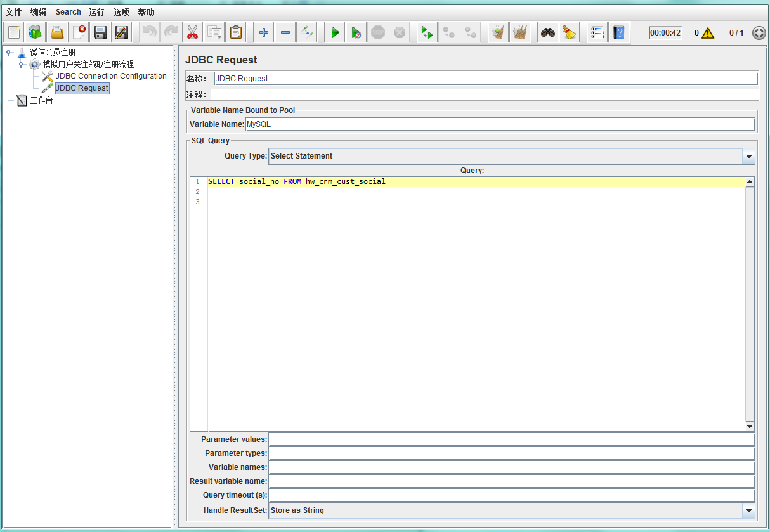770x532 pixels.
Task: Click the Paste clipboard icon
Action: click(x=236, y=32)
